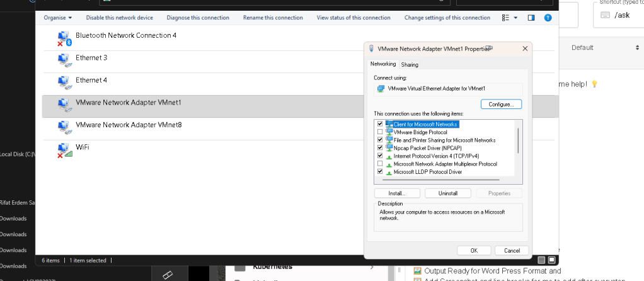The width and height of the screenshot is (644, 281).
Task: Click the keyboard icon beside /ask
Action: pos(605,15)
